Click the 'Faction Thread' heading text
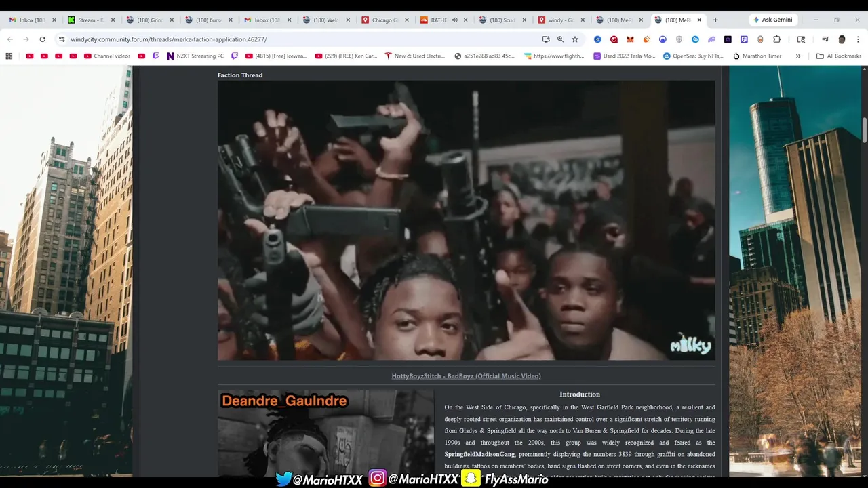868x488 pixels. pyautogui.click(x=240, y=75)
